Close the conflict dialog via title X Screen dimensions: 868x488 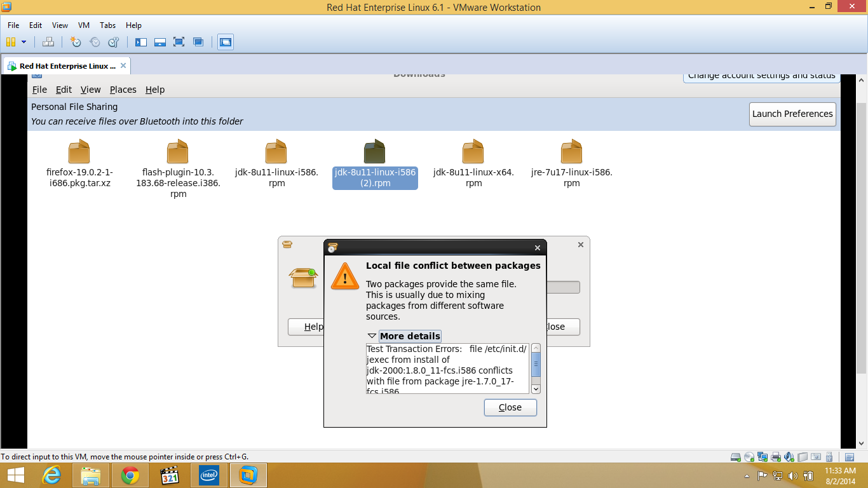pos(538,248)
